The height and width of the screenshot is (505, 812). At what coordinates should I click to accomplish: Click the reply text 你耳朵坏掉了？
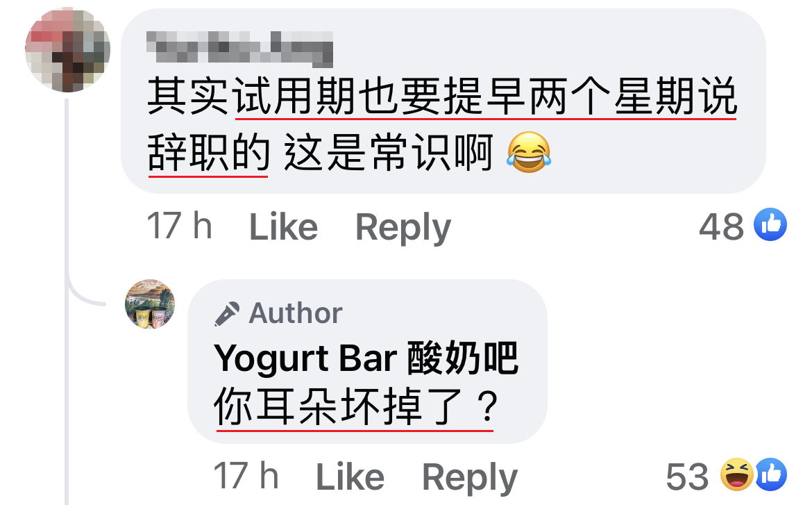click(x=356, y=407)
